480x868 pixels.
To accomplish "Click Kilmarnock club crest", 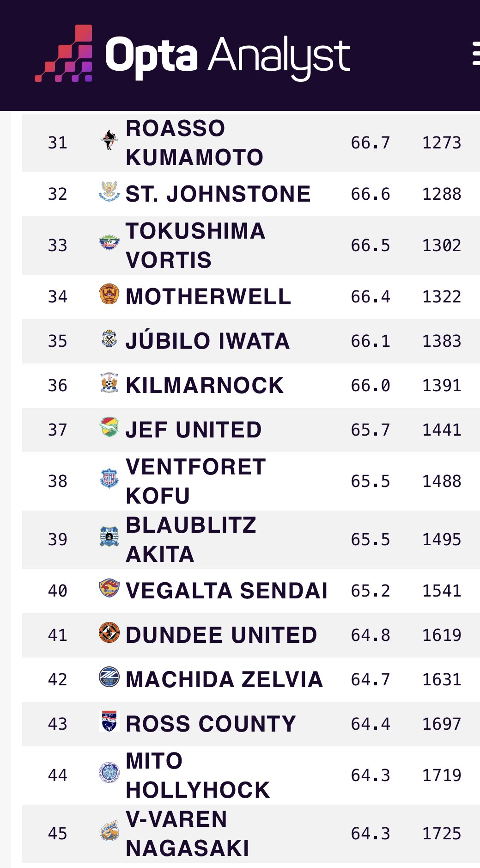I will click(109, 383).
